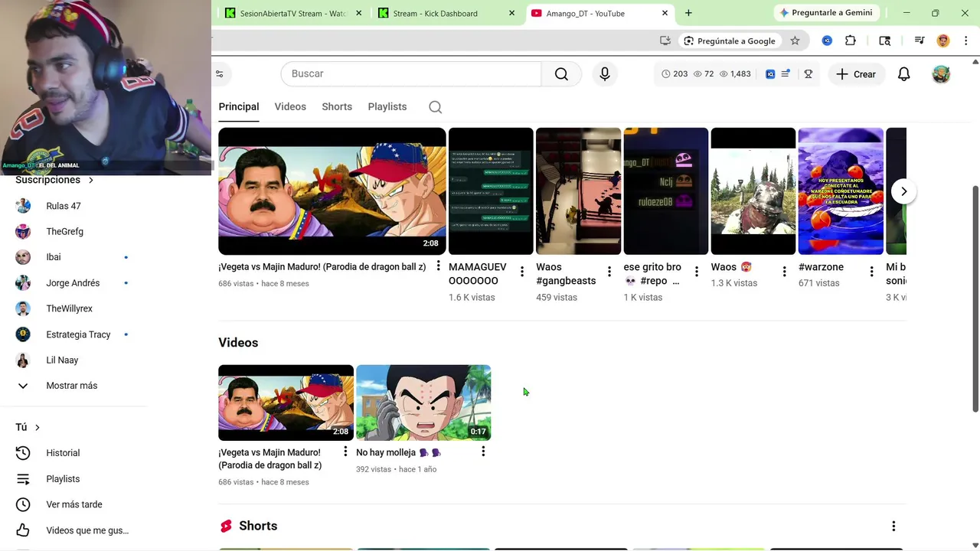Image resolution: width=980 pixels, height=551 pixels.
Task: Click Pregúntale a Google button
Action: click(x=730, y=41)
